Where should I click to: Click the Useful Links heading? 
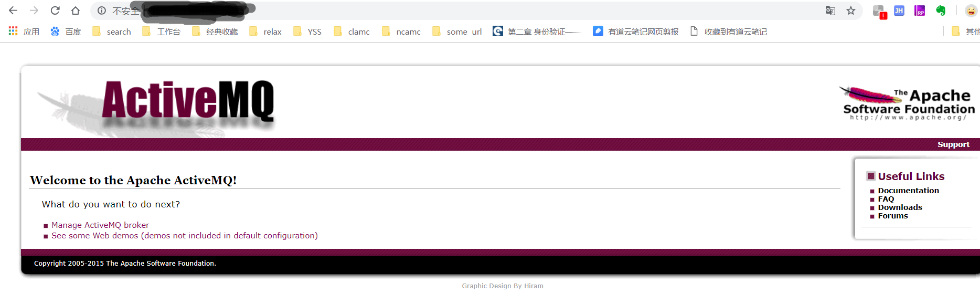(911, 176)
